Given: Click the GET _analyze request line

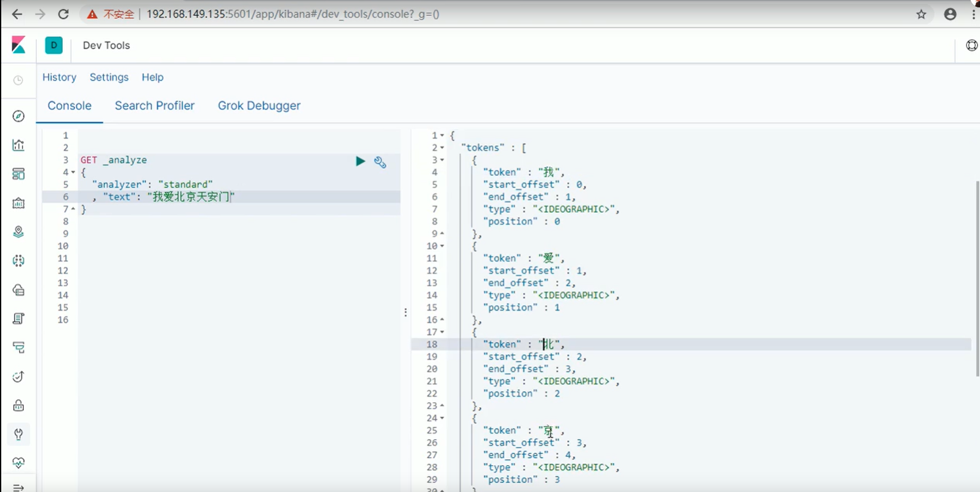Looking at the screenshot, I should tap(114, 160).
